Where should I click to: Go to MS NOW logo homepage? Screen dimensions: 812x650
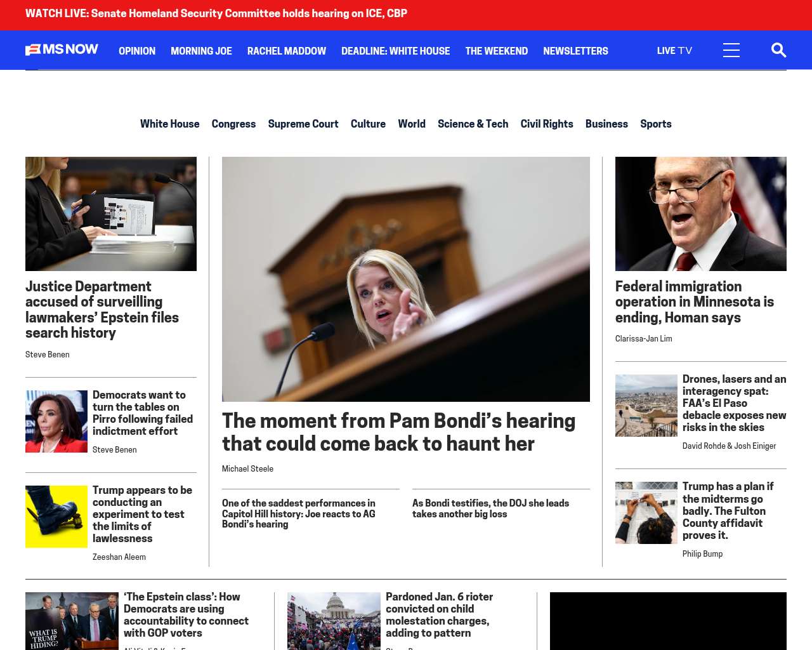[62, 50]
